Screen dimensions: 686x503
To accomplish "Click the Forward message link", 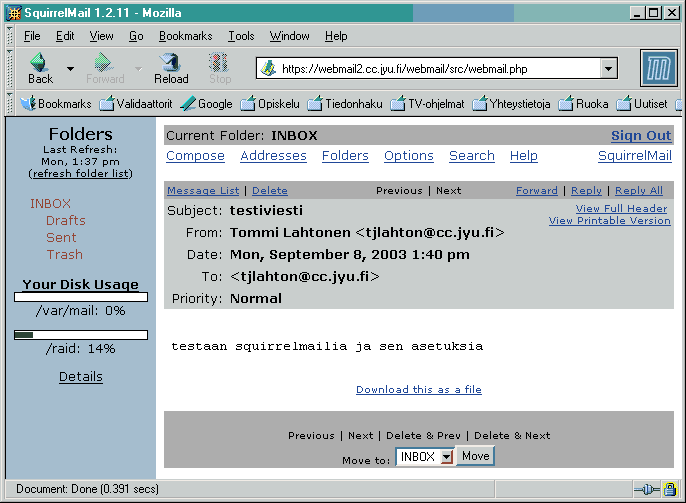I will [x=537, y=191].
